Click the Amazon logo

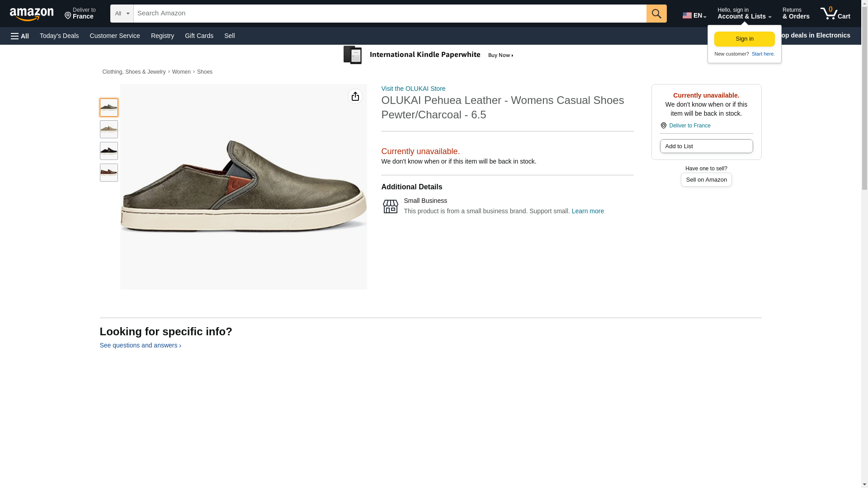(x=32, y=14)
